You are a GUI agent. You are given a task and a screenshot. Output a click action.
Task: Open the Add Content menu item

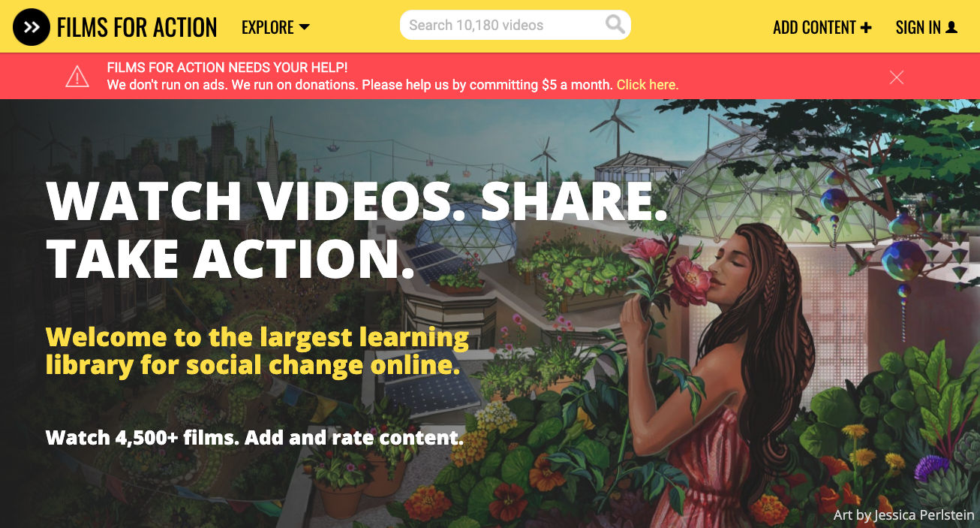pos(822,28)
